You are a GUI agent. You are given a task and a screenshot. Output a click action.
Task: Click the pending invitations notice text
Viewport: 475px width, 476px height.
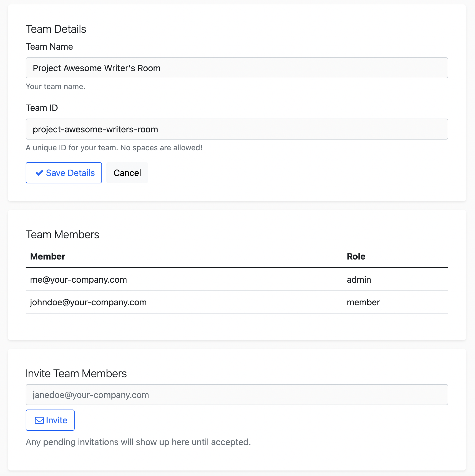click(x=138, y=442)
